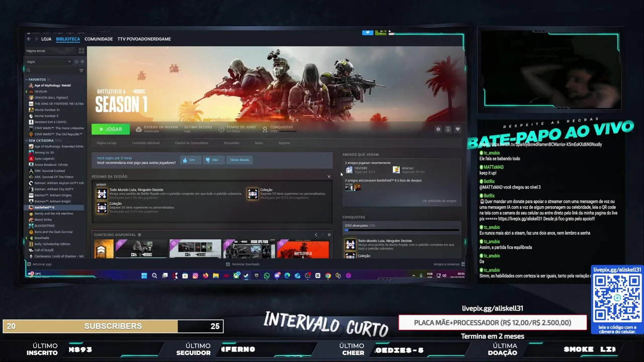Viewport: 644px width, 362px height.
Task: Click Ver atividade de amigos link
Action: click(x=439, y=201)
